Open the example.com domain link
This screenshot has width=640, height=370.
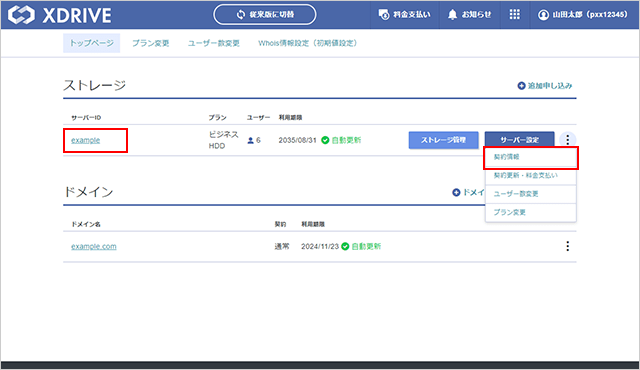click(93, 246)
